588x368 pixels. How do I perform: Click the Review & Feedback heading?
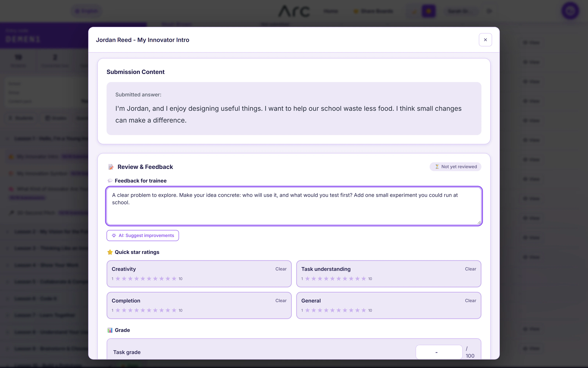tap(145, 167)
